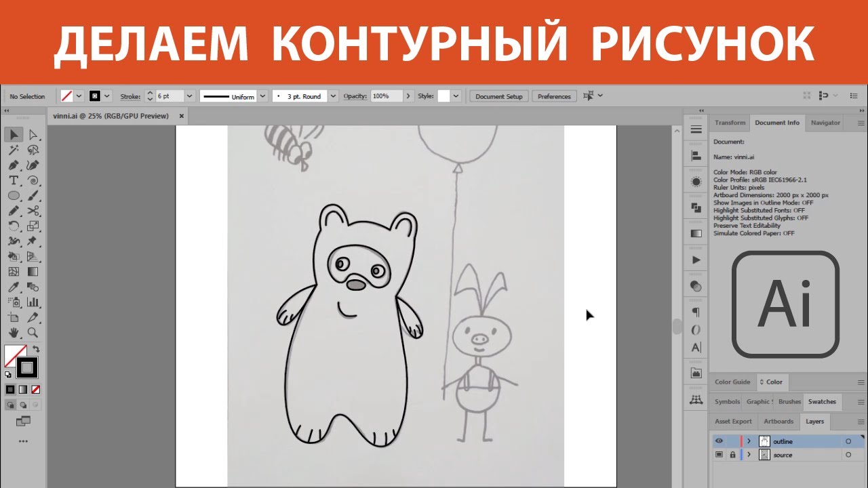Enable Draw Behind mode

(22, 405)
